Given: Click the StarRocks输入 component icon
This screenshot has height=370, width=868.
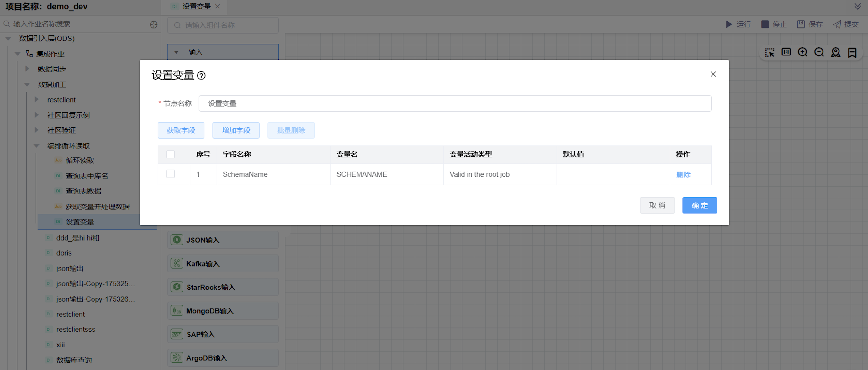Looking at the screenshot, I should pos(177,287).
